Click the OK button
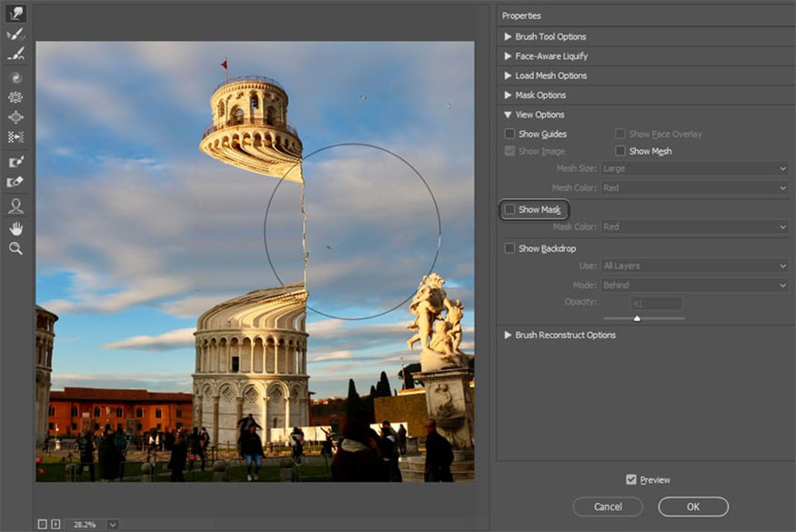796x532 pixels. 693,507
